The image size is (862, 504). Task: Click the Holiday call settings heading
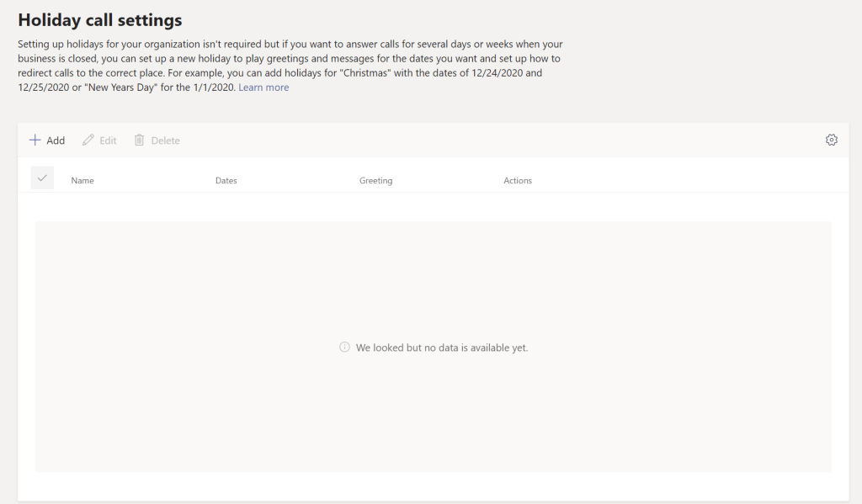pyautogui.click(x=99, y=19)
